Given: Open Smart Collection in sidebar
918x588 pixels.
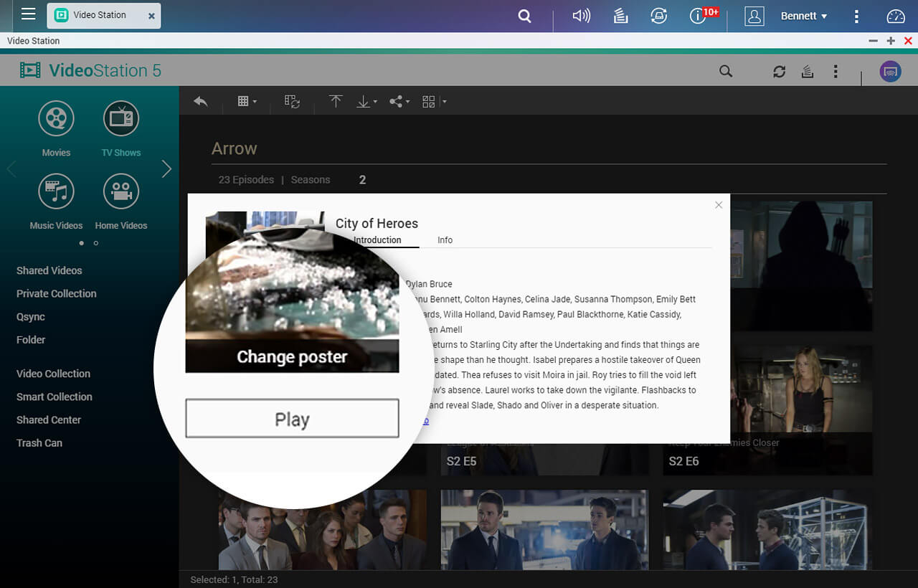Looking at the screenshot, I should 54,397.
